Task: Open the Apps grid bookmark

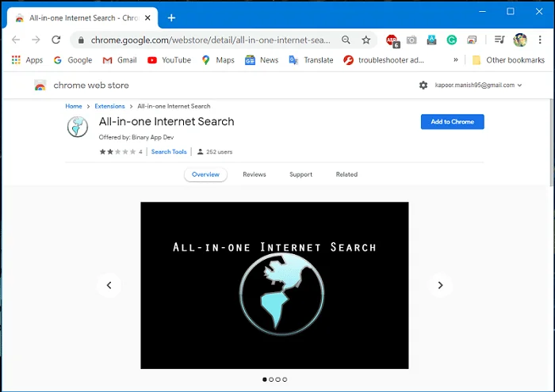Action: pyautogui.click(x=27, y=60)
